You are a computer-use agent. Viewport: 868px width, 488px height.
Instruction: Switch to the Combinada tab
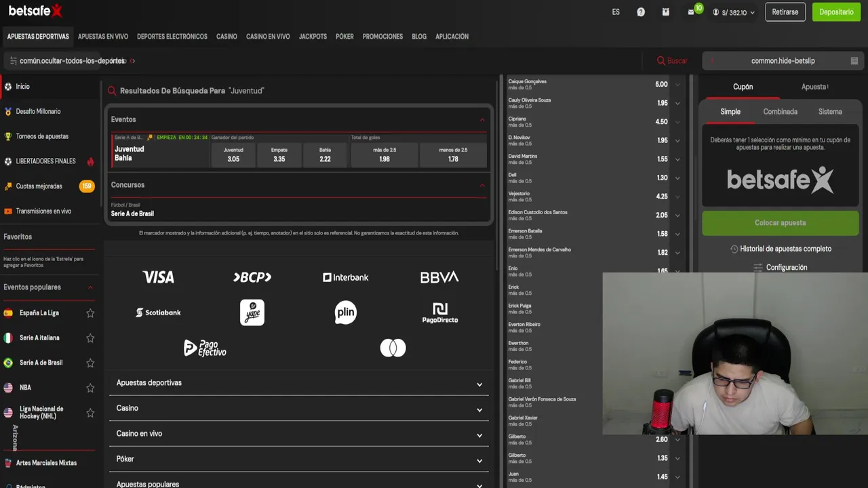pos(780,112)
